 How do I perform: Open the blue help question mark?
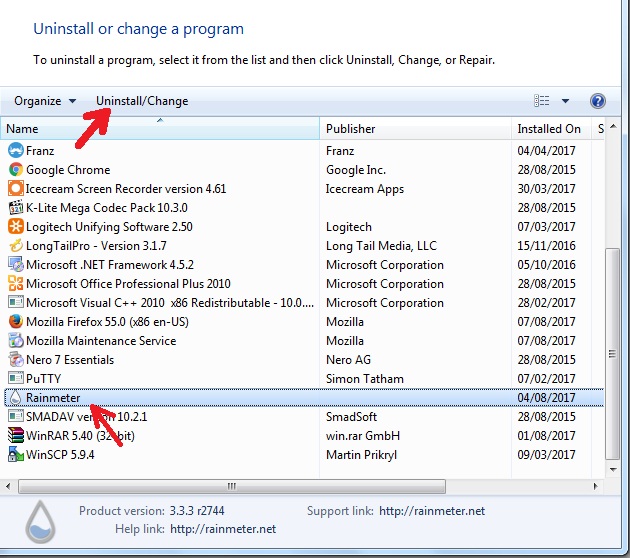click(597, 101)
